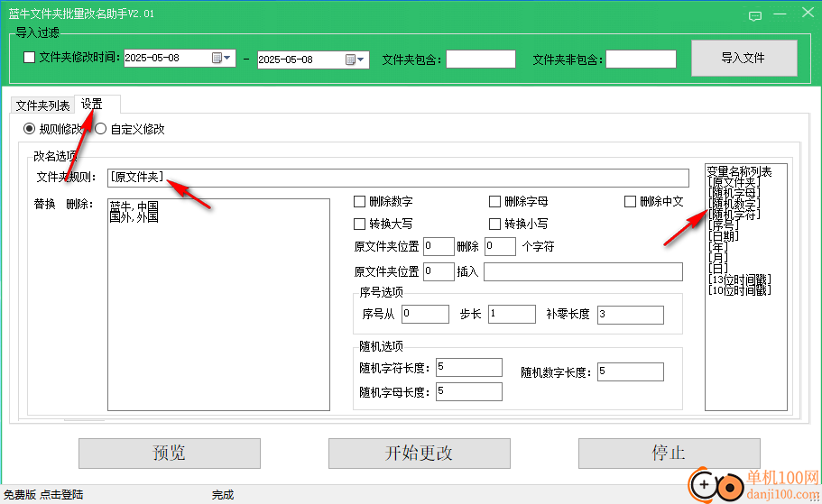
Task: Enable the 转换大写 checkbox
Action: point(360,224)
